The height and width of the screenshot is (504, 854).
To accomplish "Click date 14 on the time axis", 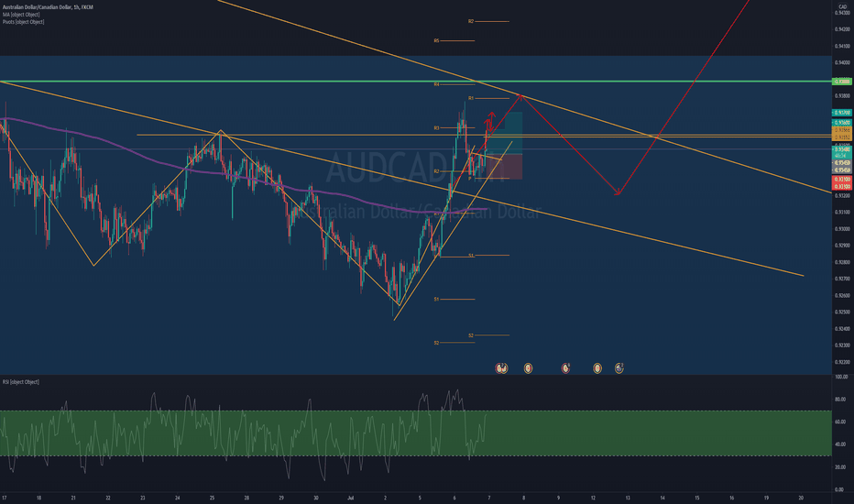I will click(x=662, y=498).
